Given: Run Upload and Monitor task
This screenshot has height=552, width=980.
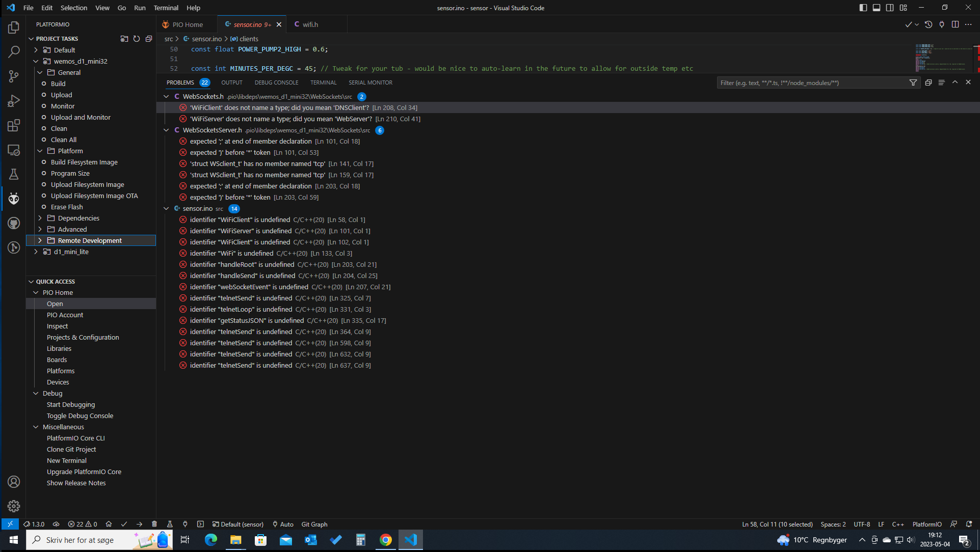Looking at the screenshot, I should 81,117.
